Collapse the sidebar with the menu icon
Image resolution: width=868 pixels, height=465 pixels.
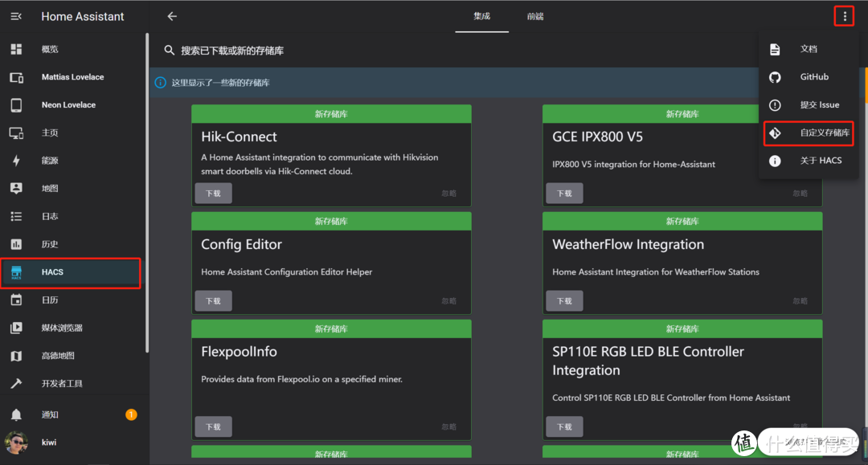[16, 17]
